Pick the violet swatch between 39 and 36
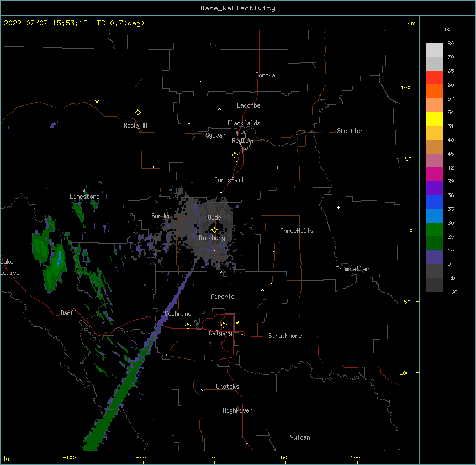Screen dimensions: 476x465 click(x=434, y=188)
